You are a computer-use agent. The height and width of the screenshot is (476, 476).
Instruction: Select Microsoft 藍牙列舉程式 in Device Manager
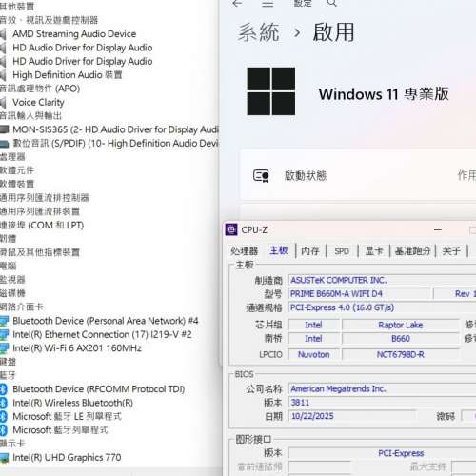(x=60, y=430)
